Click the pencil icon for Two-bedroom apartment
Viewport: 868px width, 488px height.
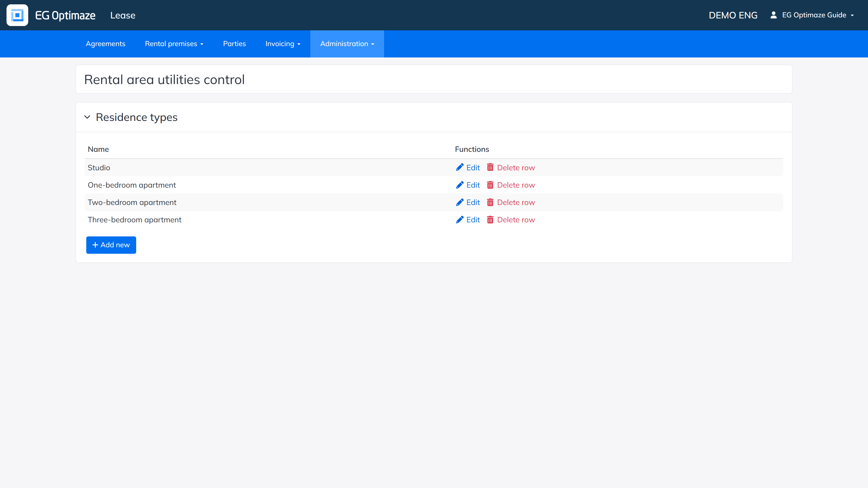point(459,202)
